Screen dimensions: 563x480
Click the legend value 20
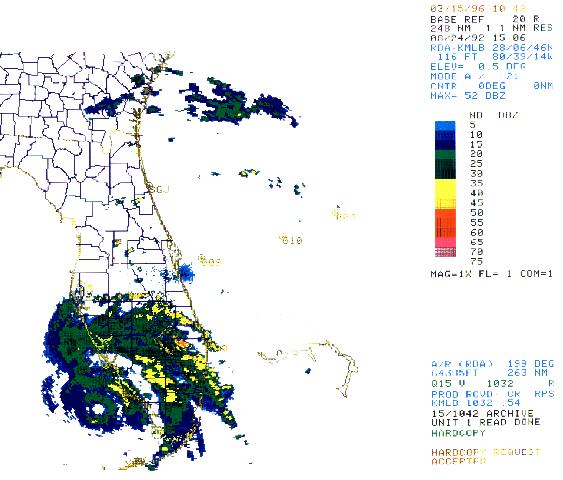tap(476, 154)
